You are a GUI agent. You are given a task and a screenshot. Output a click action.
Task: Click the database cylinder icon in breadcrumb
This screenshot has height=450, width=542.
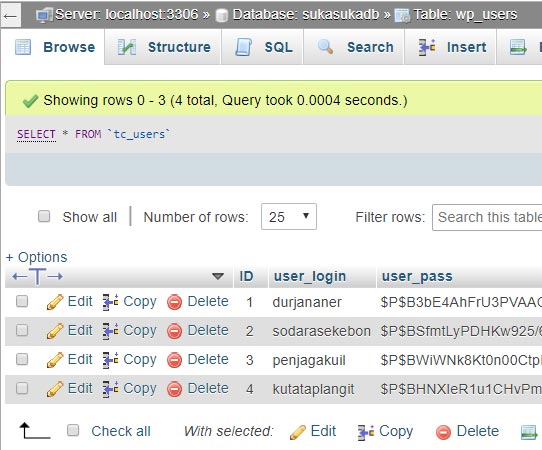point(222,15)
